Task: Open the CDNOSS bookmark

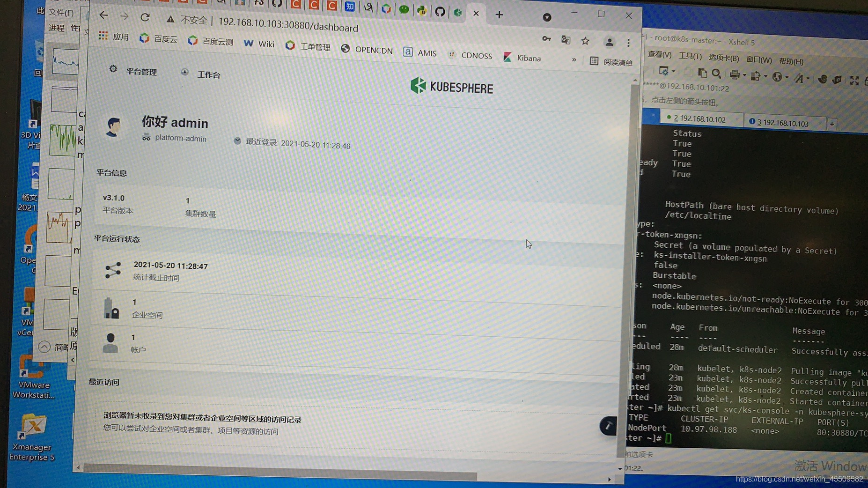Action: [470, 55]
